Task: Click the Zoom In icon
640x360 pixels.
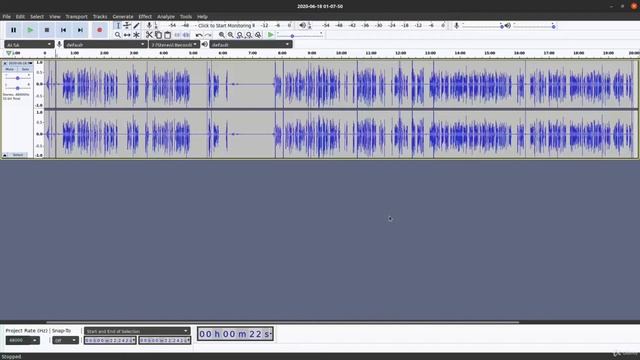Action: (x=222, y=35)
